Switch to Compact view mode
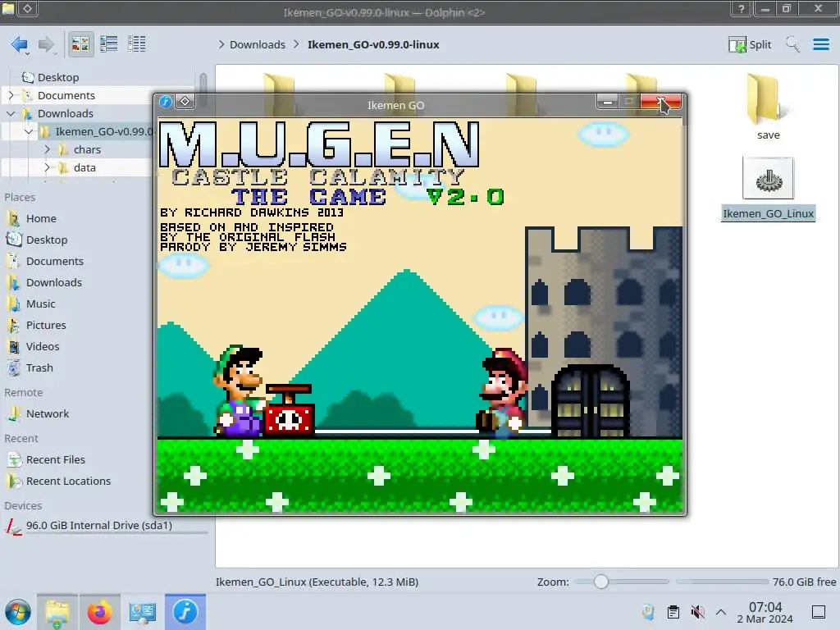Viewport: 840px width, 630px height. tap(109, 44)
